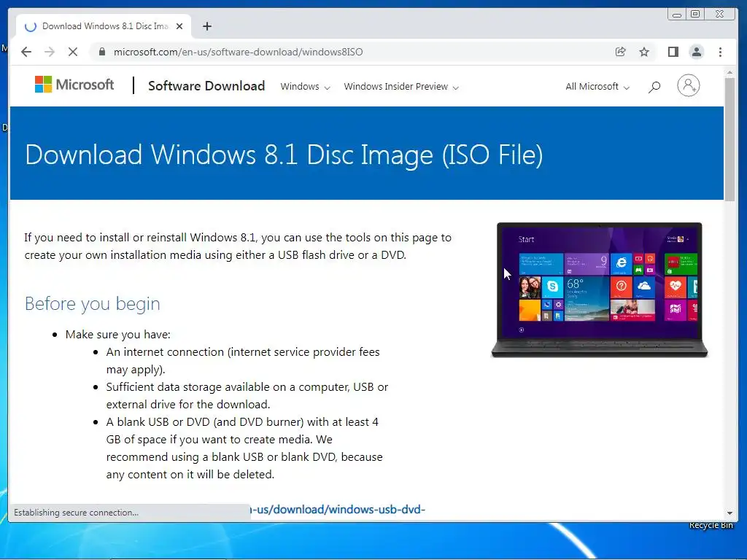
Task: Click the Before you begin heading
Action: pos(92,303)
